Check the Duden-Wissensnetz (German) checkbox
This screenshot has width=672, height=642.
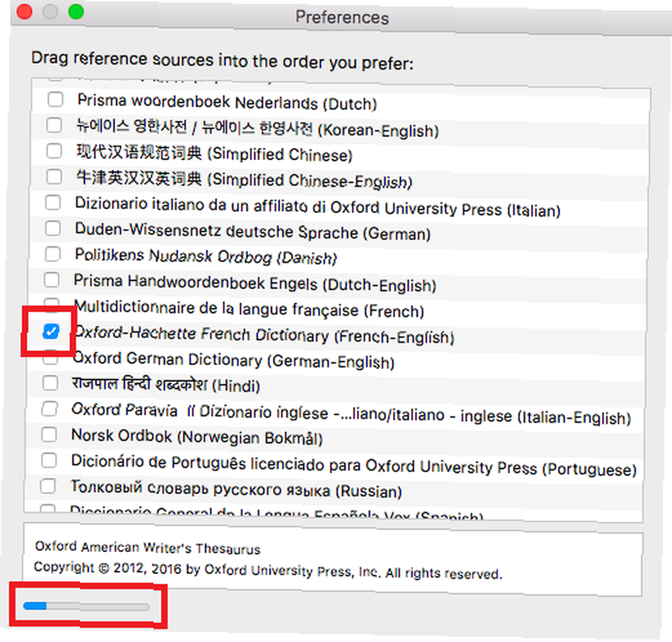[52, 228]
